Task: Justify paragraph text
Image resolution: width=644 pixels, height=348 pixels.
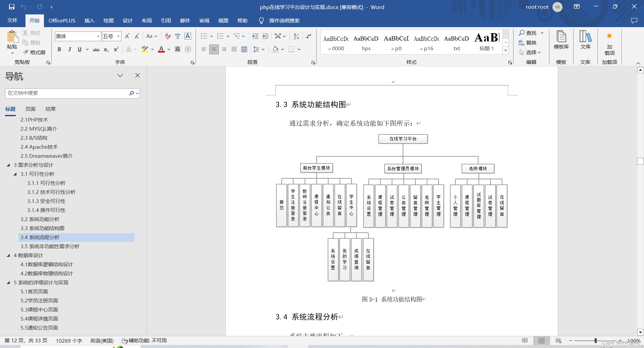Action: pyautogui.click(x=234, y=49)
